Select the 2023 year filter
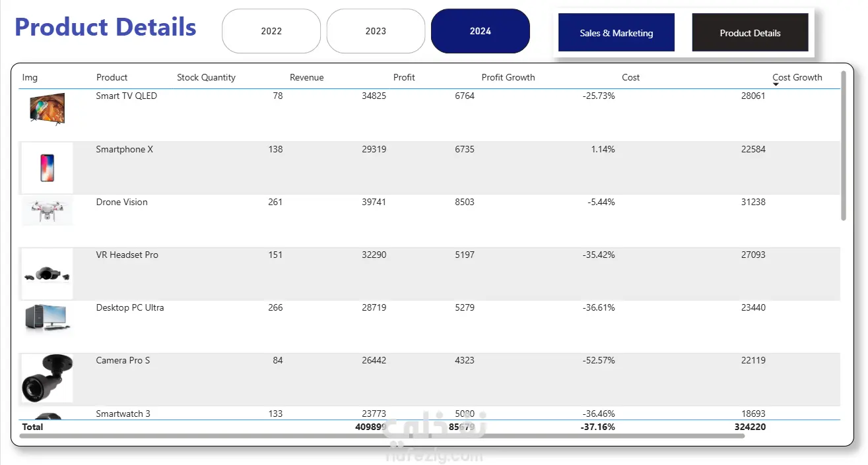The height and width of the screenshot is (465, 868). tap(376, 31)
